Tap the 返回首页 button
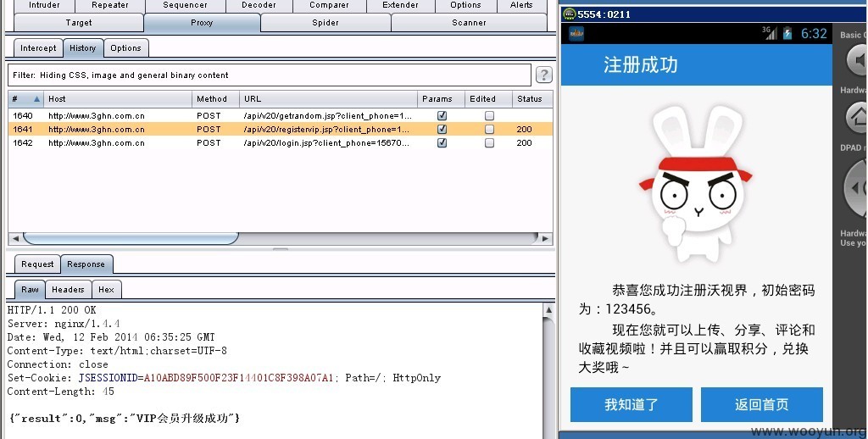868x439 pixels. (x=762, y=405)
